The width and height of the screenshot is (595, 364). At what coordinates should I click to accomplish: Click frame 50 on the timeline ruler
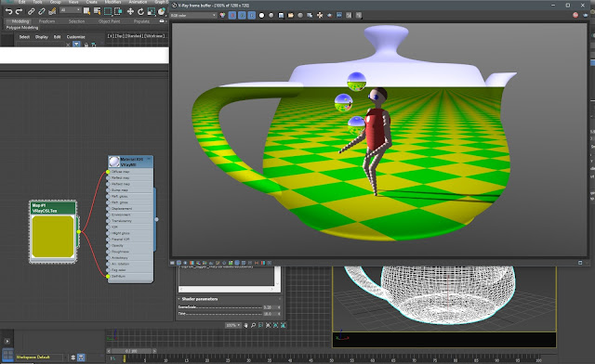click(x=332, y=359)
